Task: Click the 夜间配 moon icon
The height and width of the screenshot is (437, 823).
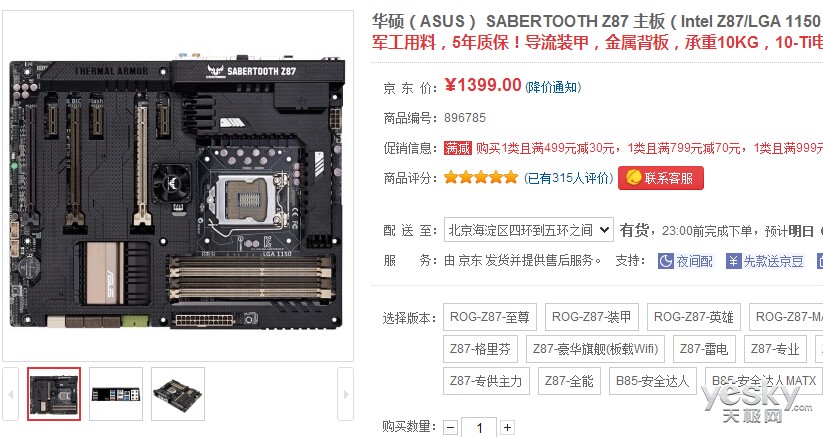Action: click(666, 261)
